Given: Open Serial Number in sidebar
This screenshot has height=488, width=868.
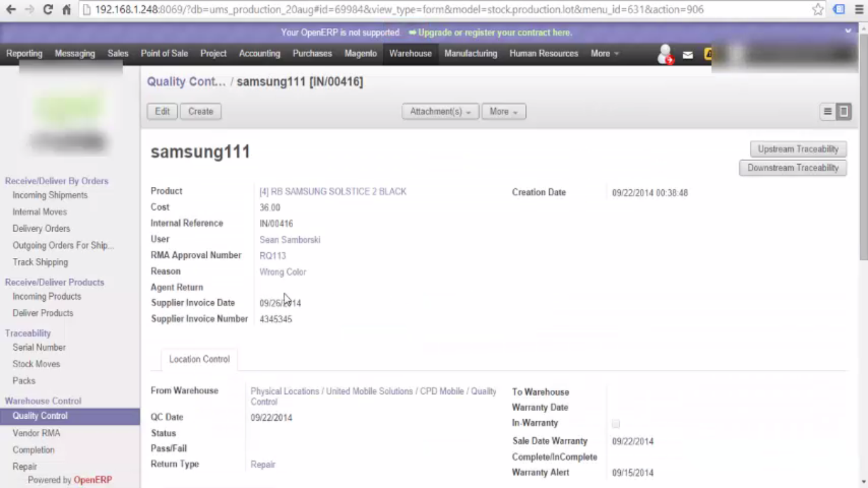Looking at the screenshot, I should click(x=39, y=347).
